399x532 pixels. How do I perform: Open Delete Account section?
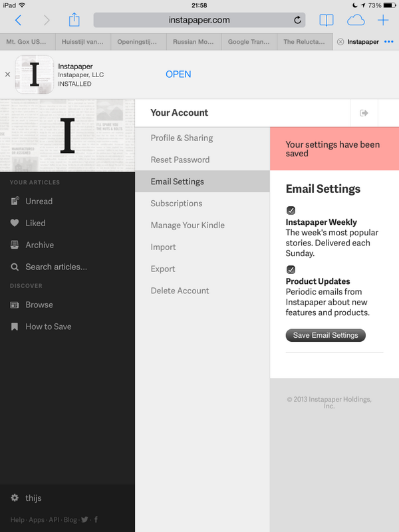point(202,291)
